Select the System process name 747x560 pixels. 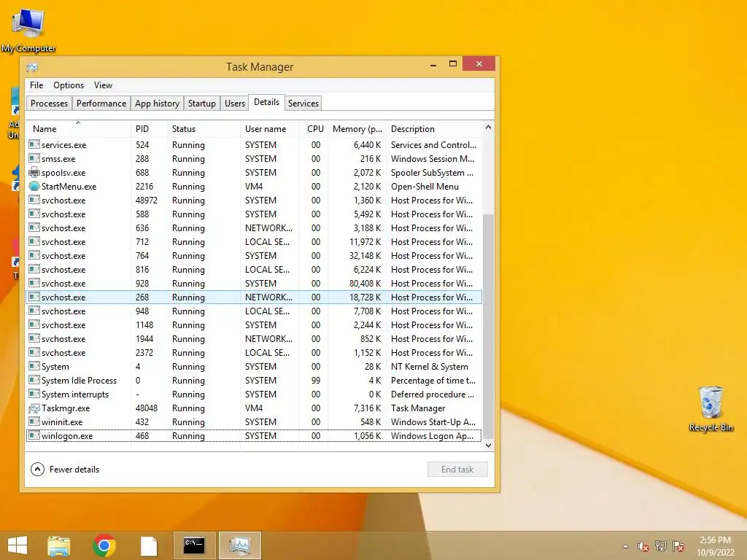(x=55, y=367)
